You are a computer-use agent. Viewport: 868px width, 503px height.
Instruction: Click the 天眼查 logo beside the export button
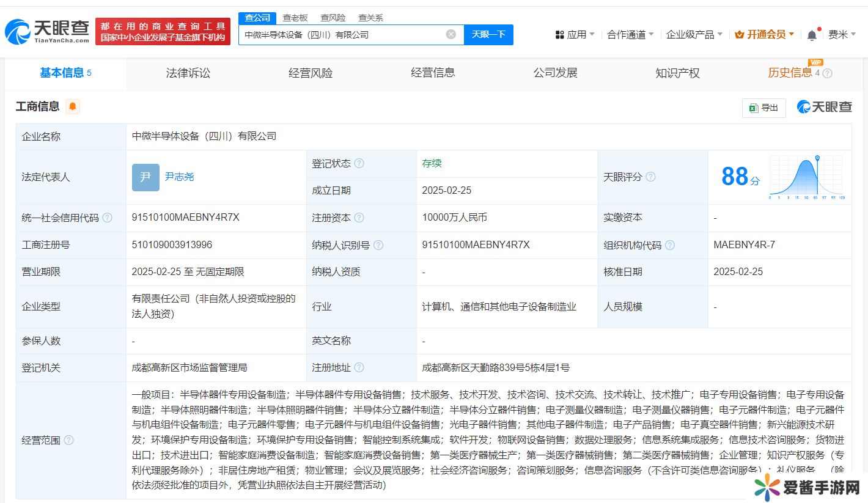pos(824,107)
